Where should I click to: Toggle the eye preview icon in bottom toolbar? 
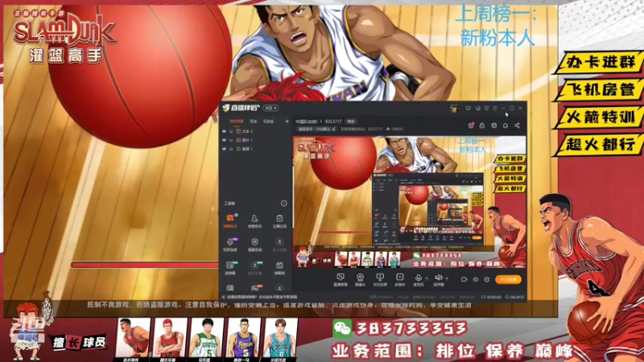point(475,279)
